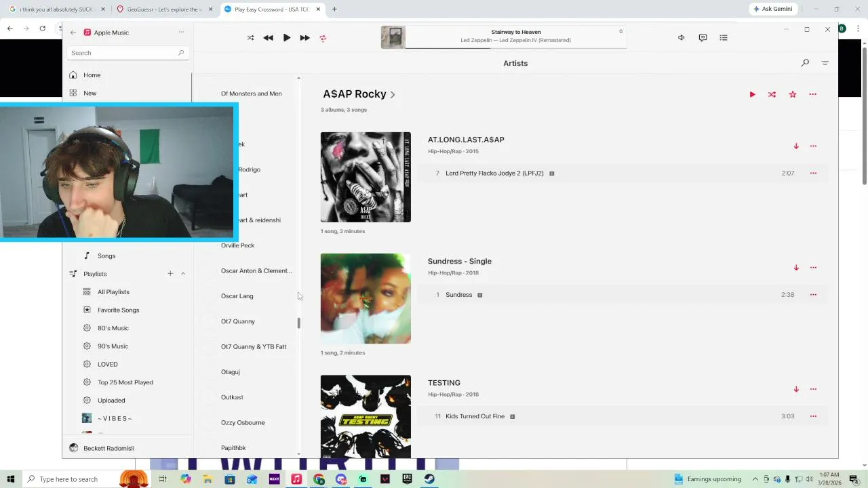This screenshot has width=868, height=488.
Task: Go to New in the sidebar
Action: pos(90,93)
